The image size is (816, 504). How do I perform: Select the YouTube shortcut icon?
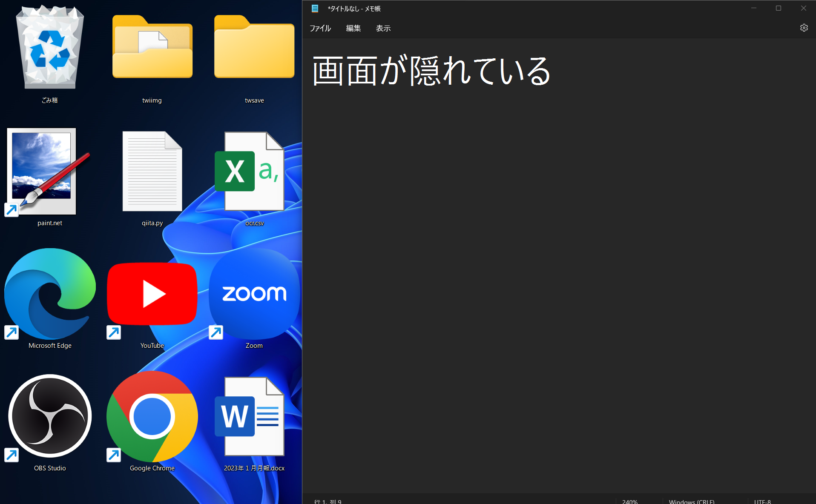coord(152,294)
